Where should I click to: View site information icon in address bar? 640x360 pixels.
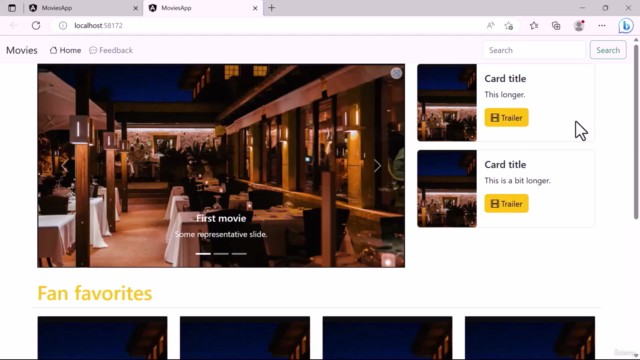[63, 25]
